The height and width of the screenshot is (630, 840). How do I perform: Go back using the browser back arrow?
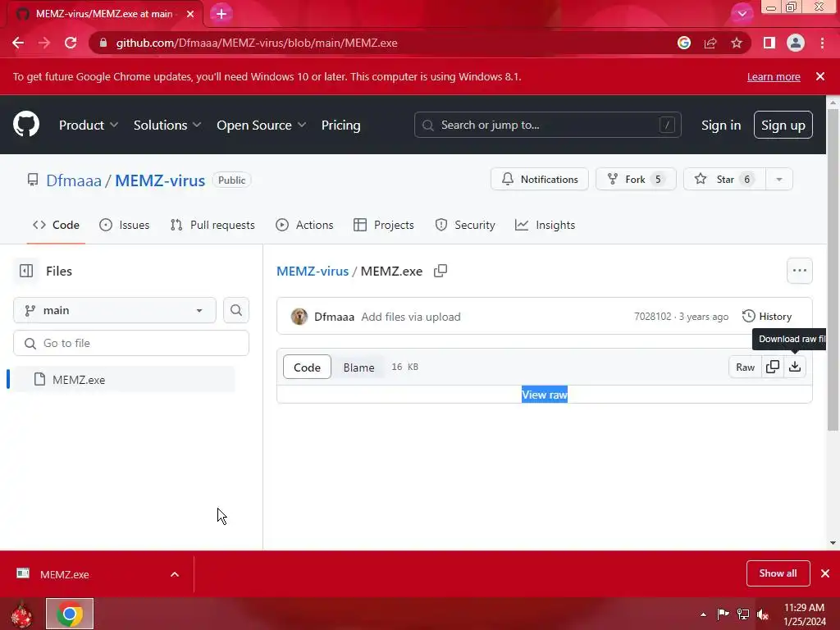tap(18, 43)
